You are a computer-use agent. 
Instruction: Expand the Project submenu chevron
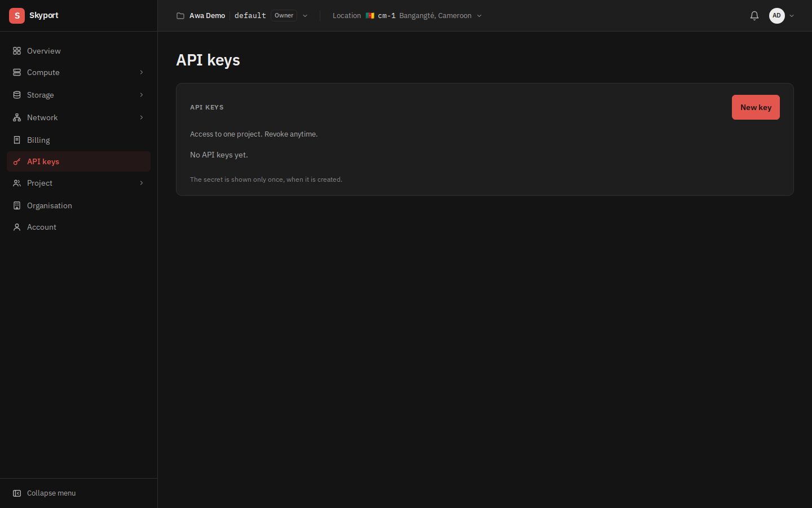point(142,183)
